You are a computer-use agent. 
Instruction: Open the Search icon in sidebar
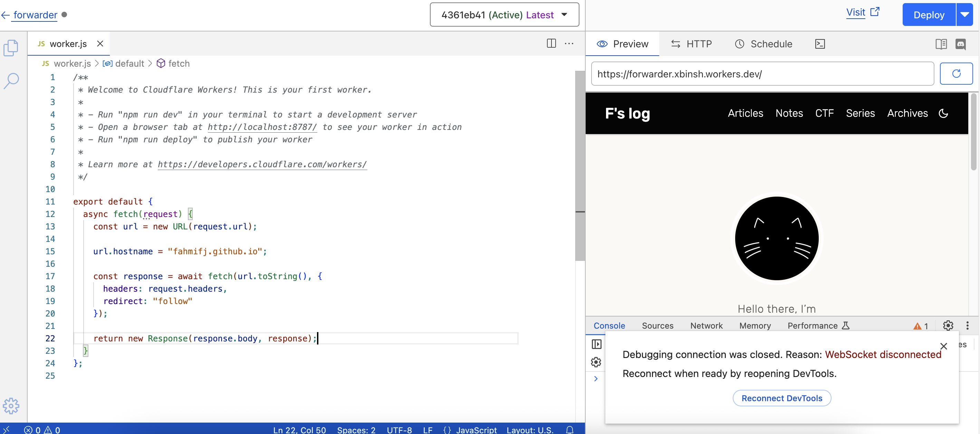pyautogui.click(x=11, y=81)
